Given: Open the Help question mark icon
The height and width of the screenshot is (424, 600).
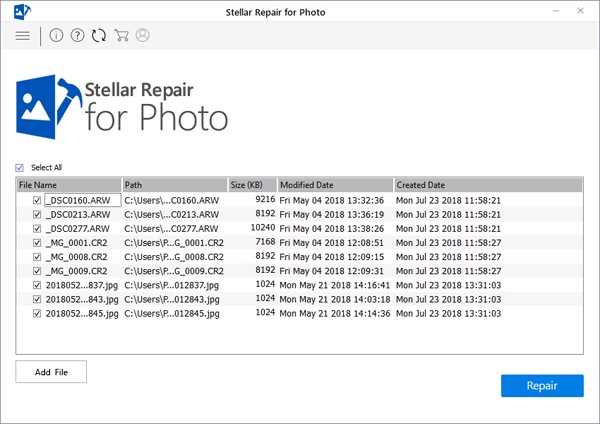Looking at the screenshot, I should click(x=78, y=35).
